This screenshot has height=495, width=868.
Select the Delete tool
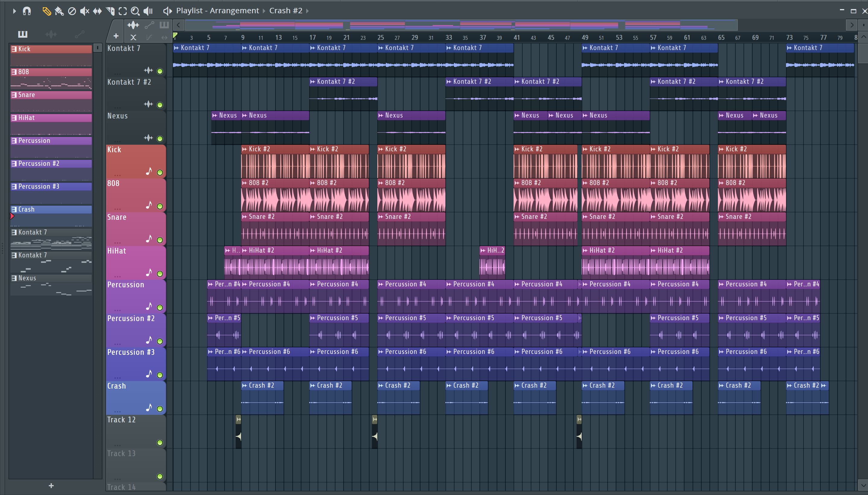point(72,11)
